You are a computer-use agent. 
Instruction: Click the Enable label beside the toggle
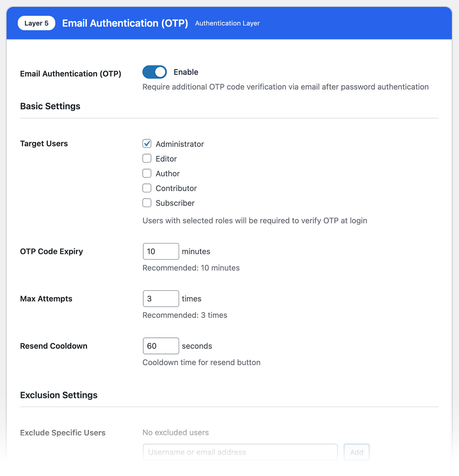click(186, 72)
